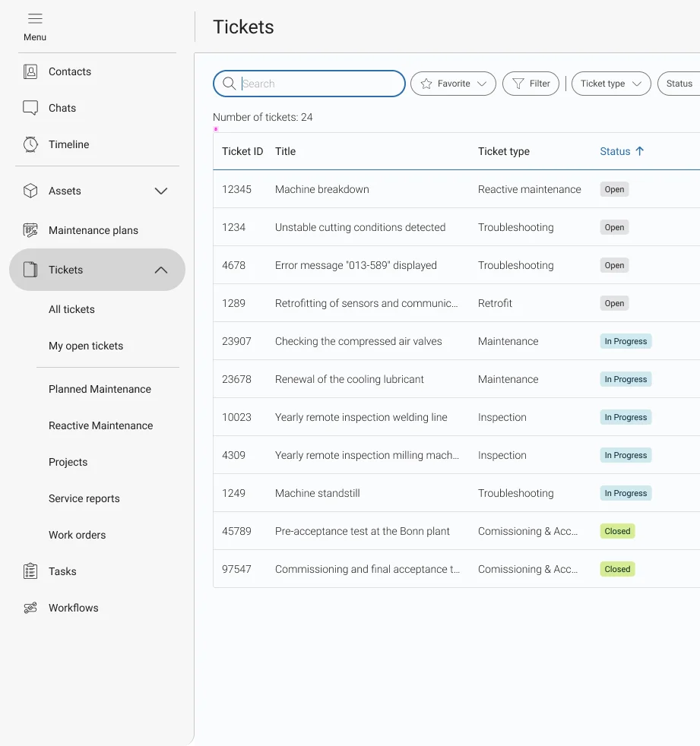700x746 pixels.
Task: Expand the Assets section chevron
Action: point(161,191)
